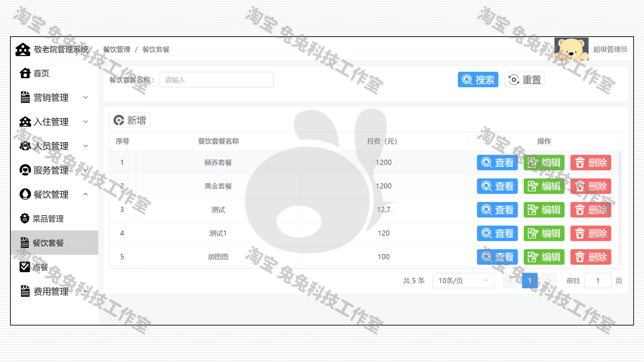Click pencil icon in 测试 row 编辑 button
644x362 pixels.
pyautogui.click(x=533, y=210)
